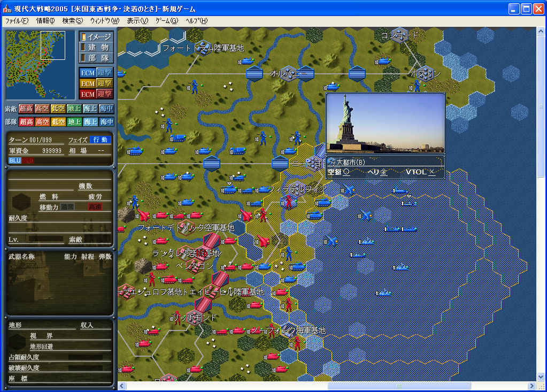
Task: Expand the ゲーム(G) menu
Action: click(x=167, y=21)
